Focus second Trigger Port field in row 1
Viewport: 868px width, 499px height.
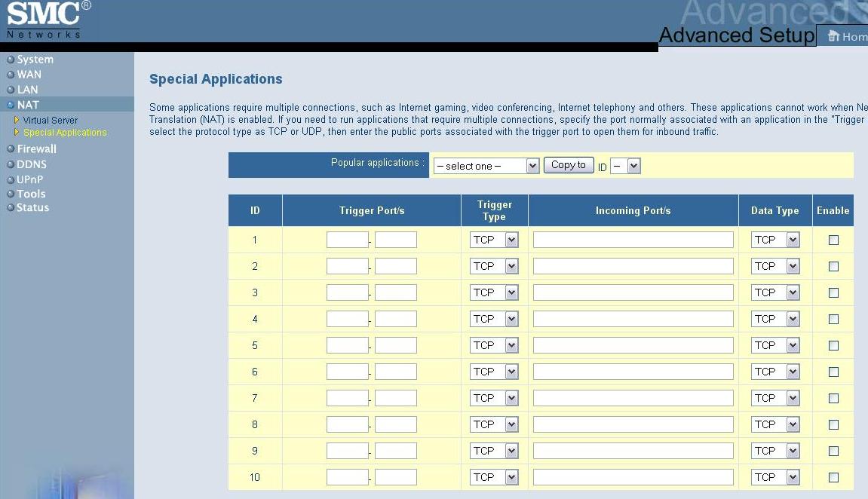coord(396,240)
